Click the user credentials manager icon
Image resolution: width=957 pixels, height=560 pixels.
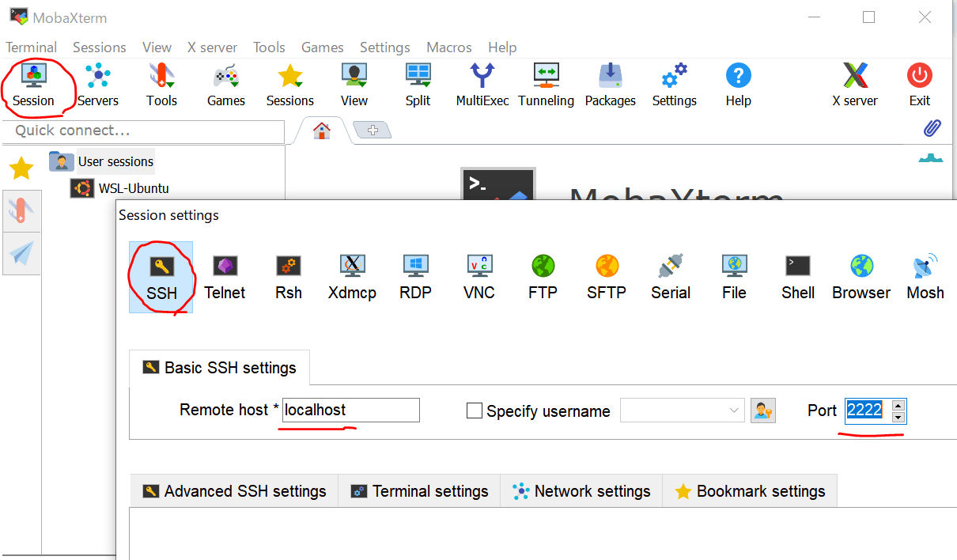click(763, 411)
